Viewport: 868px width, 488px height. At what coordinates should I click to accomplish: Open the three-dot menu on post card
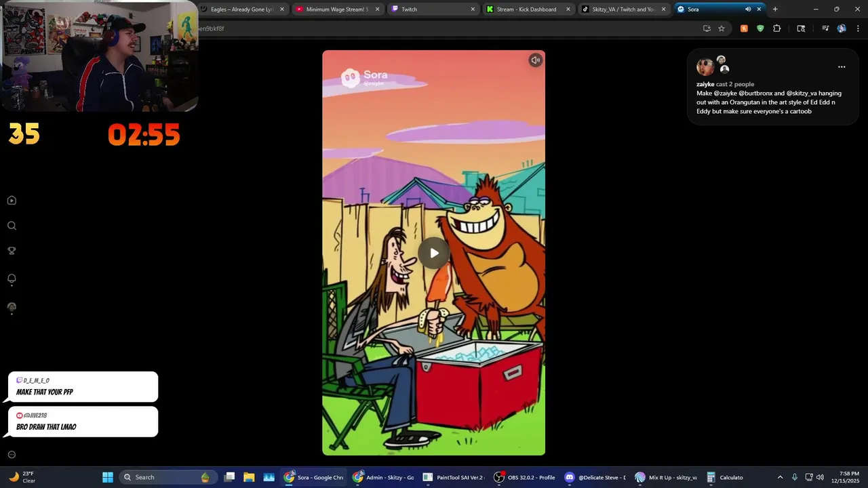click(842, 67)
